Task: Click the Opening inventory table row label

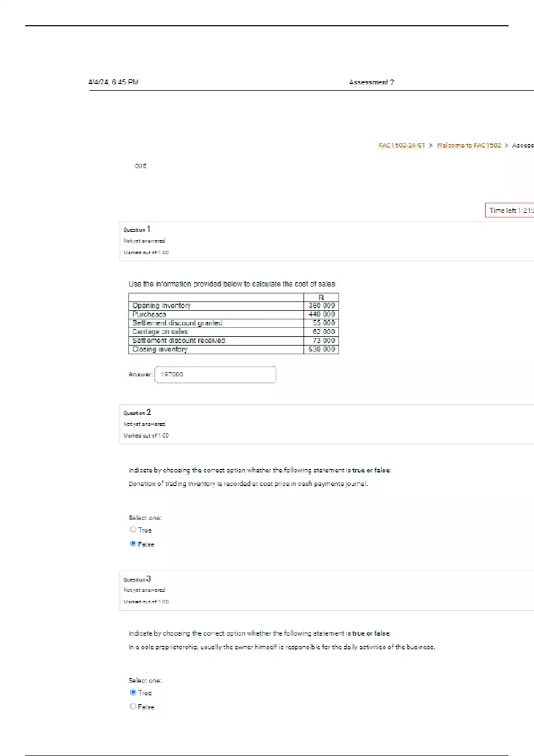Action: [162, 306]
